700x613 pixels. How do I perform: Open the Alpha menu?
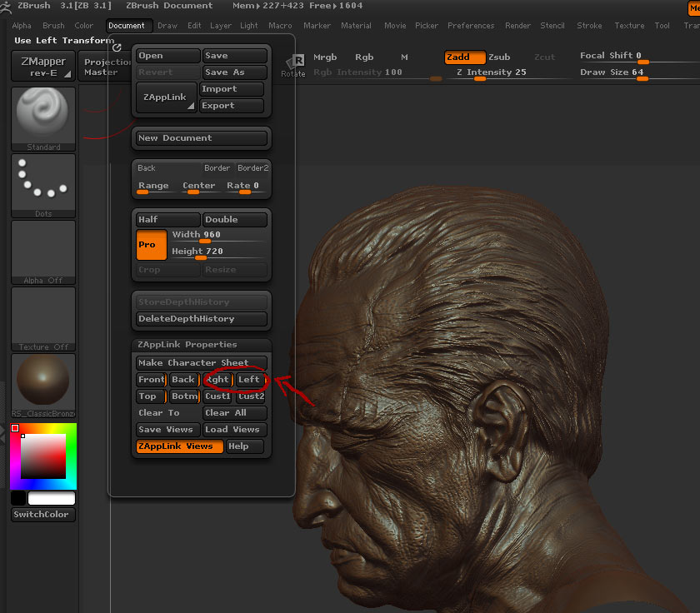coord(22,26)
